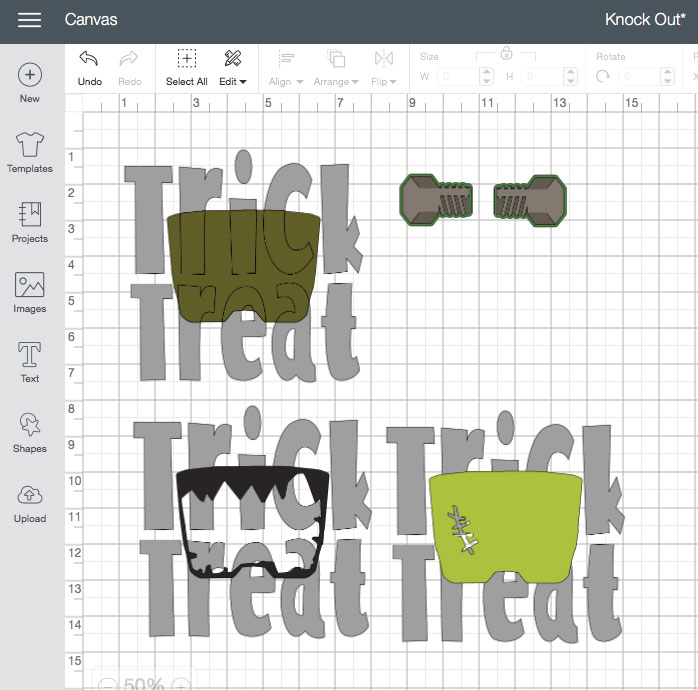Click the Canvas title
This screenshot has width=698, height=690.
point(91,20)
